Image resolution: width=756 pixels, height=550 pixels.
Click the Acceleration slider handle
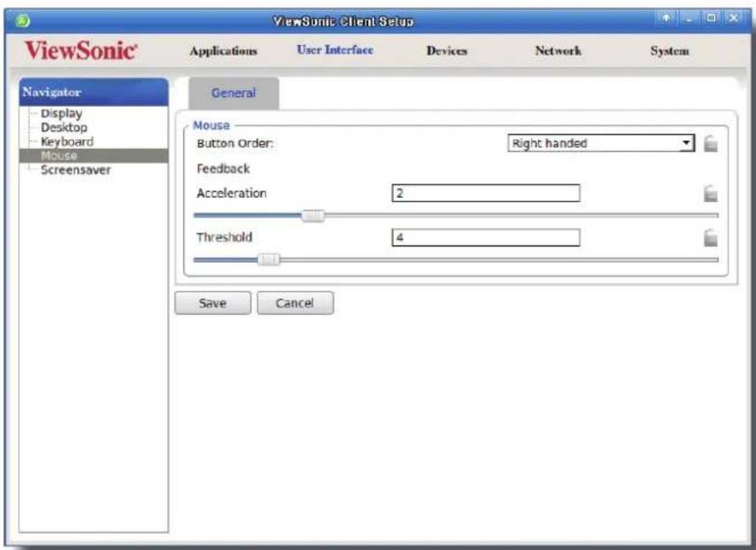click(x=314, y=216)
